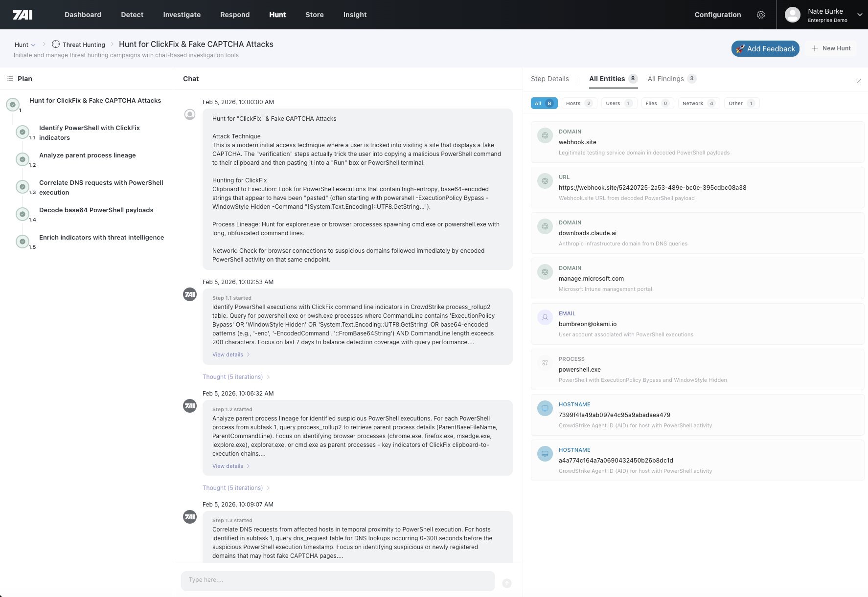This screenshot has width=868, height=597.
Task: Click the Plan list icon
Action: point(9,79)
